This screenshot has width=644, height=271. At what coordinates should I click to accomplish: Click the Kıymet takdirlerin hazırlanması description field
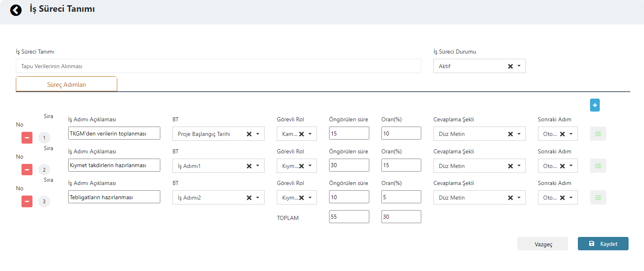[114, 166]
